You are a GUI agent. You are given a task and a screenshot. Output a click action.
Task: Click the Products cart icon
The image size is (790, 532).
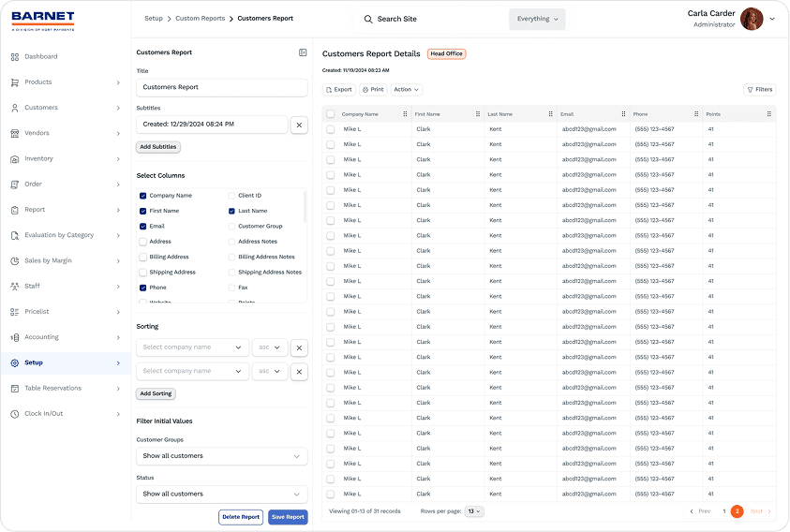[x=15, y=82]
